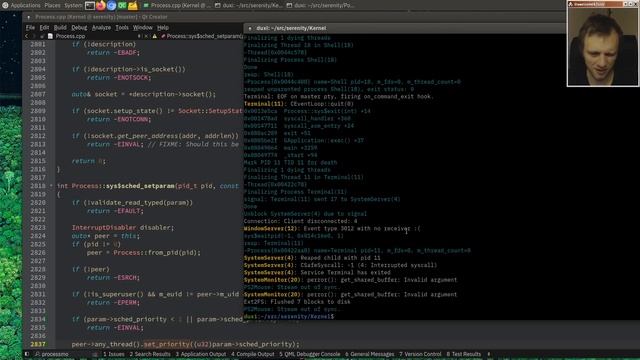The width and height of the screenshot is (640, 360).
Task: Open the Build menu in Qt Creator
Action: point(60,28)
